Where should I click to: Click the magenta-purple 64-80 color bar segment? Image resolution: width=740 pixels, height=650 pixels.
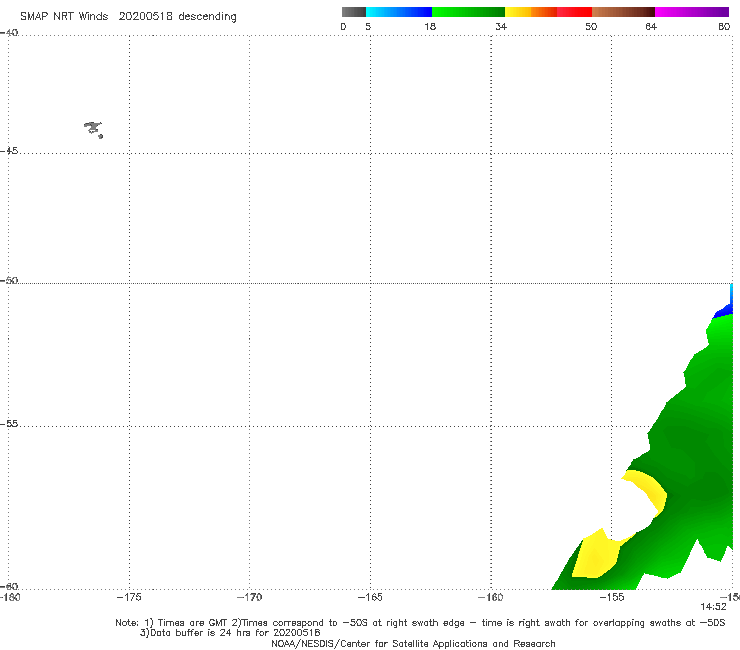[x=692, y=12]
